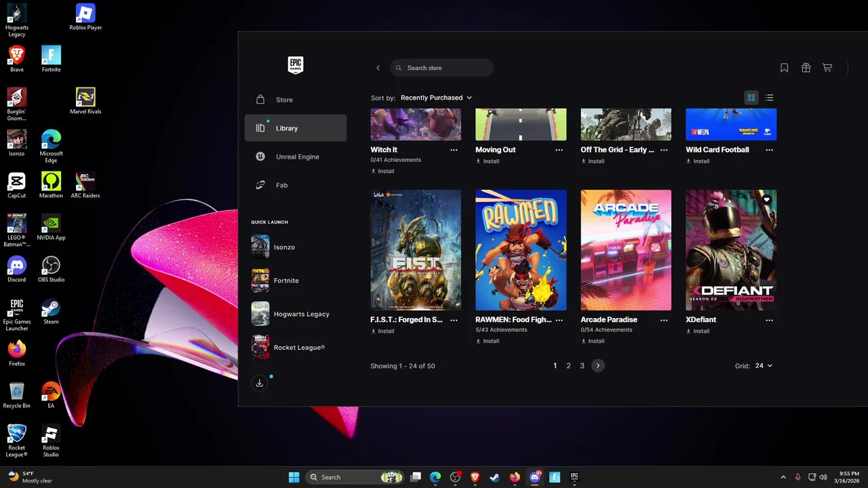Open Fab in the sidebar
This screenshot has width=868, height=488.
296,185
